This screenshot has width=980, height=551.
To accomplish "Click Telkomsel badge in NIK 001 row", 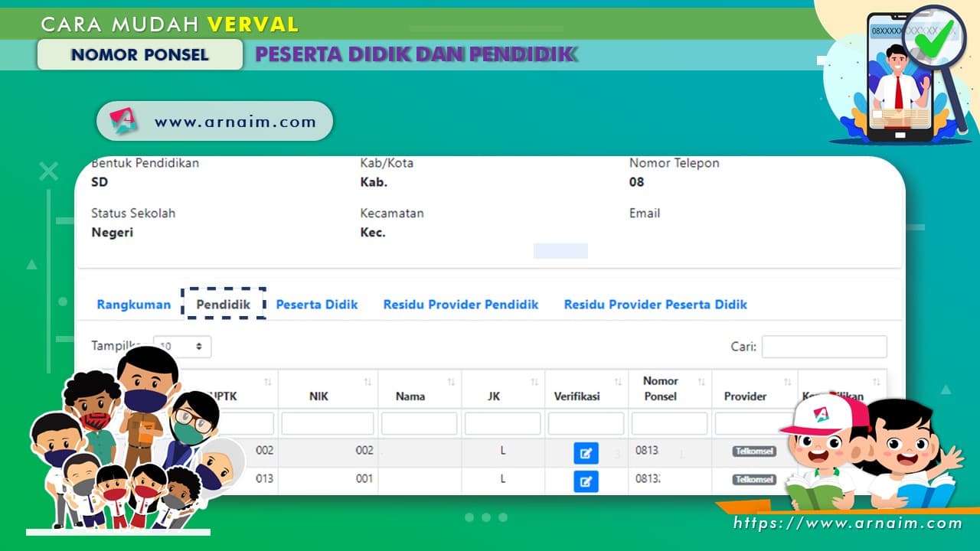I will tap(754, 480).
